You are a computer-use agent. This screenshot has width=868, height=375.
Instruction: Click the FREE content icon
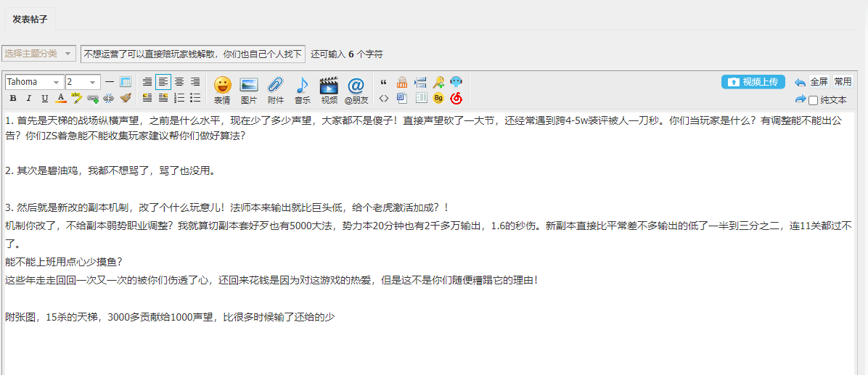(x=402, y=82)
